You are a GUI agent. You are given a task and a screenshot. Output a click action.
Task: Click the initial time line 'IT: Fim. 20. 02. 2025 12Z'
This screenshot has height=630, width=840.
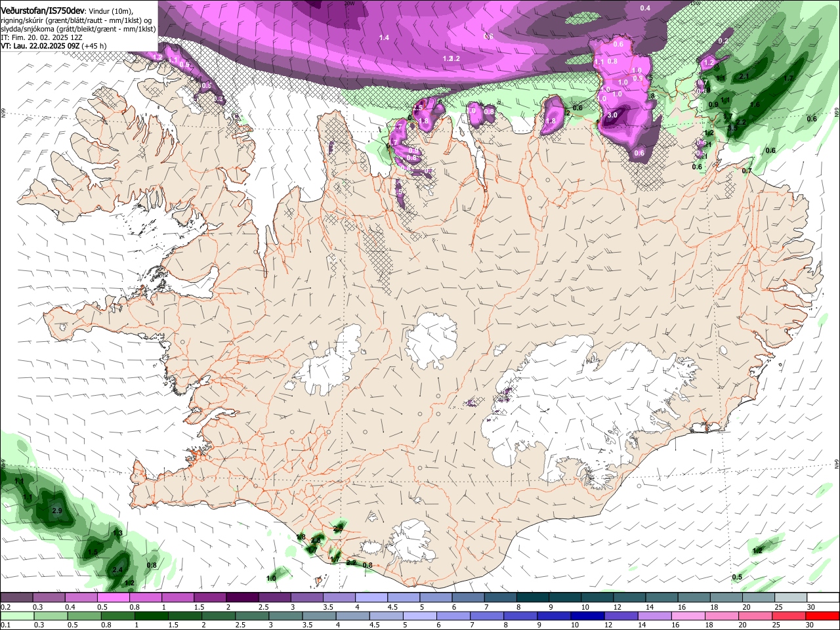[41, 38]
